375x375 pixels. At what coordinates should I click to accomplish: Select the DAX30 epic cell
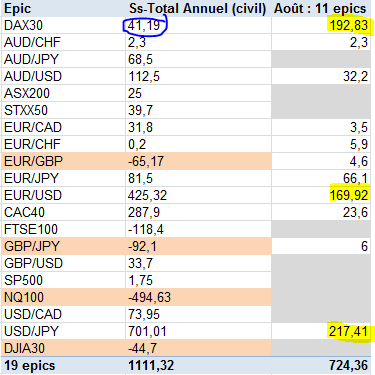coord(64,26)
